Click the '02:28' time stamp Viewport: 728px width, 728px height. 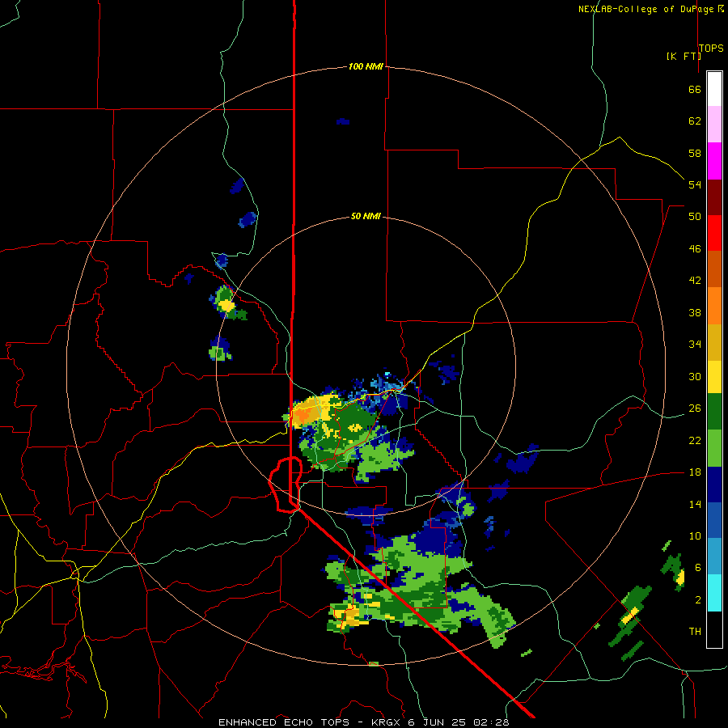tap(491, 722)
